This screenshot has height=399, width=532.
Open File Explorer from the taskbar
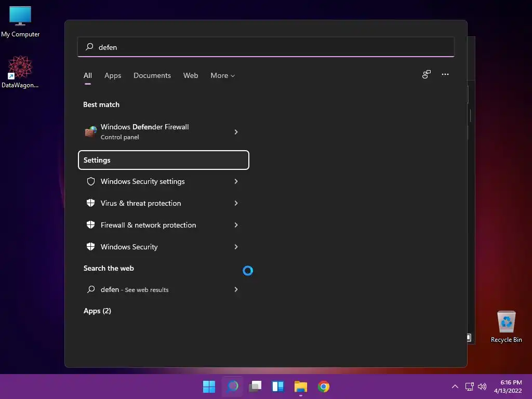click(x=301, y=387)
